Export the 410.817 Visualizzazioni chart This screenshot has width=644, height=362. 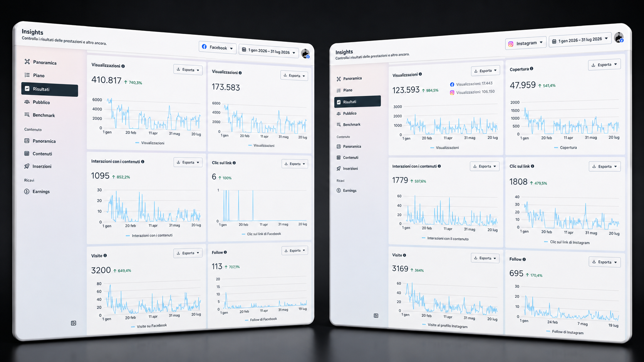[x=188, y=70]
